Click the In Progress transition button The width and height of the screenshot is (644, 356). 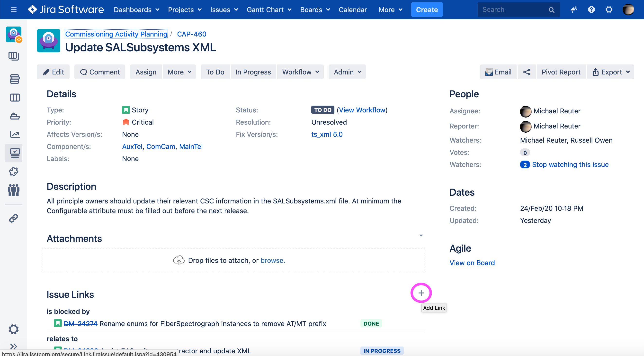coord(253,72)
